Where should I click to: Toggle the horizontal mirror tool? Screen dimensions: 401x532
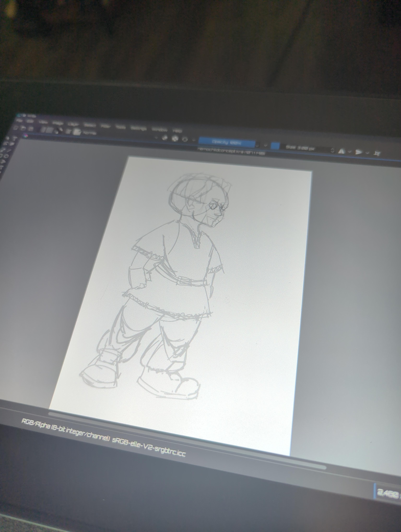(x=342, y=151)
